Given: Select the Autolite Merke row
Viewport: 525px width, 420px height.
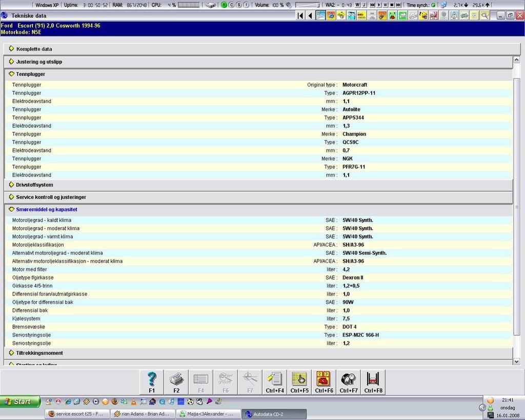Looking at the screenshot, I should pyautogui.click(x=258, y=110).
